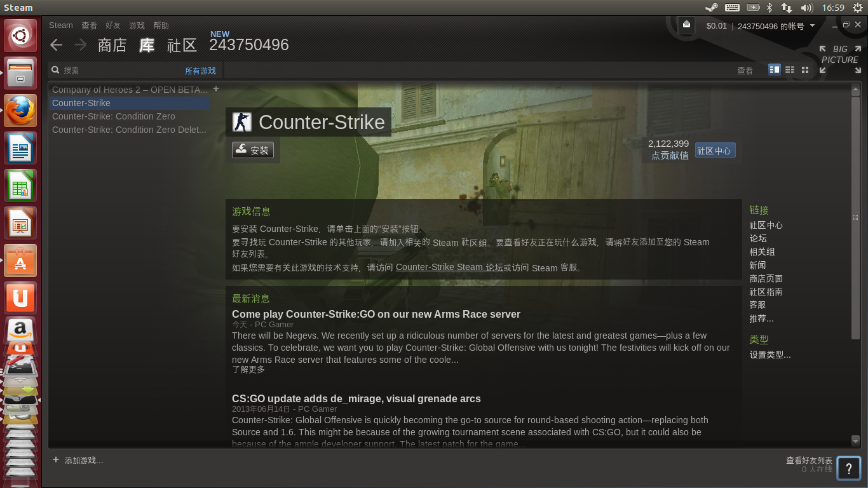Open help question mark button
The width and height of the screenshot is (868, 488).
click(x=849, y=468)
